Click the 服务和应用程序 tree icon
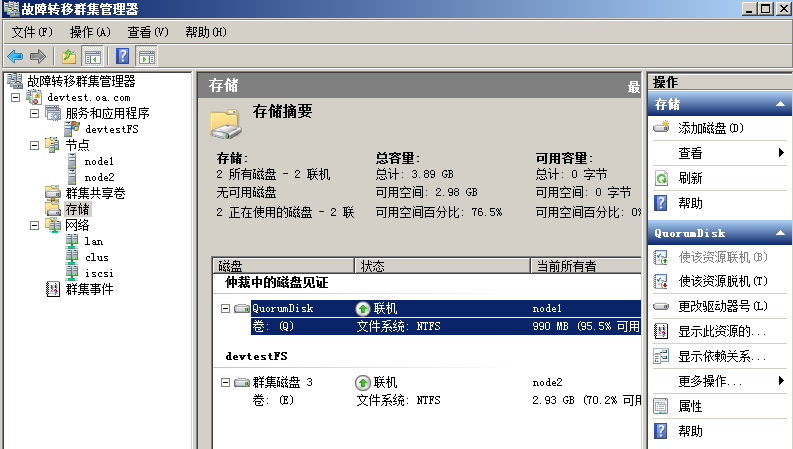This screenshot has width=793, height=449. tap(53, 113)
